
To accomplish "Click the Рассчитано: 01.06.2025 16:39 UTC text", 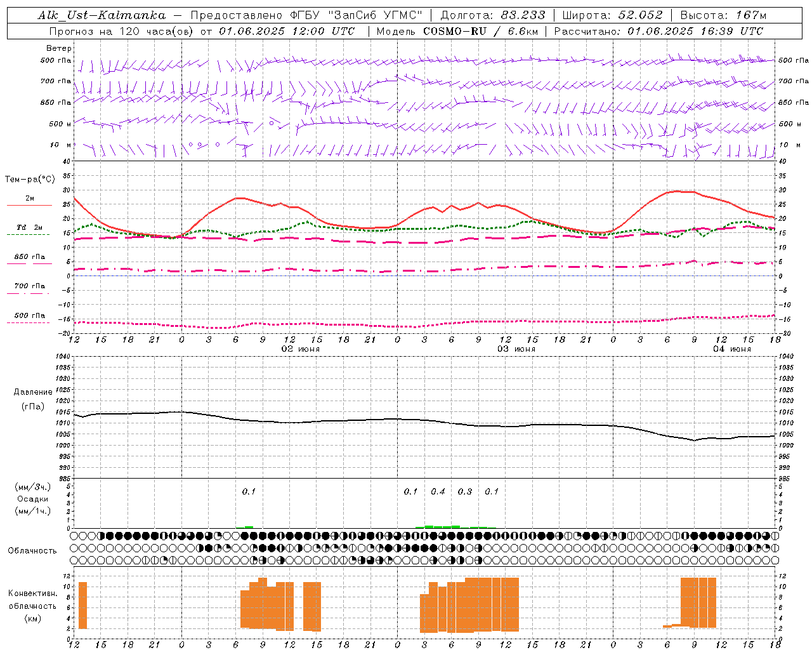I will (x=658, y=31).
